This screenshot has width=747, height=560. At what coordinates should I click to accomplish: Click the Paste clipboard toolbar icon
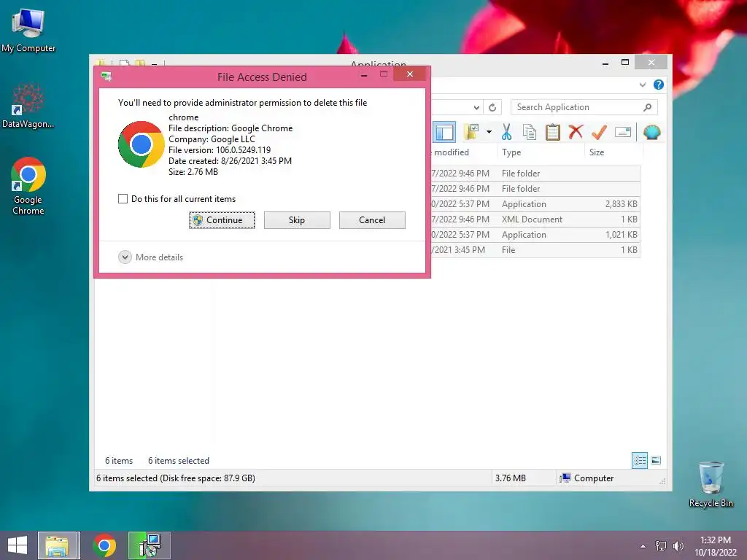pyautogui.click(x=553, y=132)
